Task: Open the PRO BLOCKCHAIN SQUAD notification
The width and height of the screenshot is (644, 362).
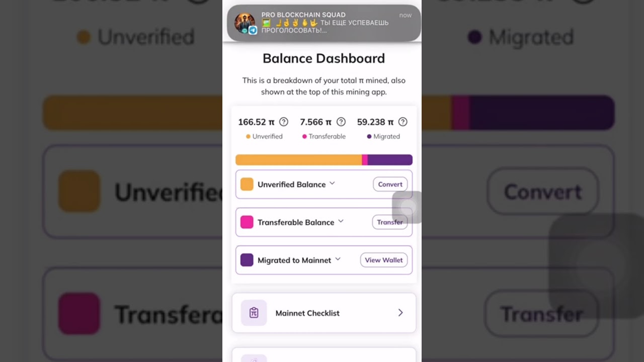Action: click(x=324, y=23)
